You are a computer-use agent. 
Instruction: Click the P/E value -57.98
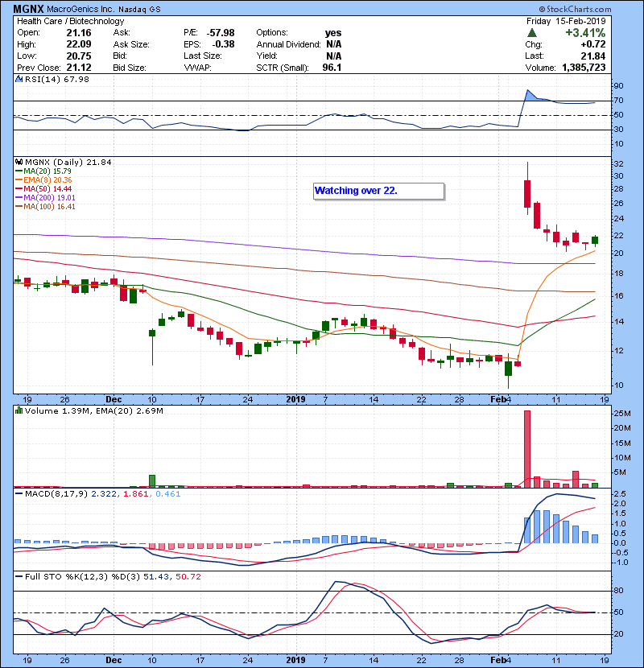[x=221, y=33]
